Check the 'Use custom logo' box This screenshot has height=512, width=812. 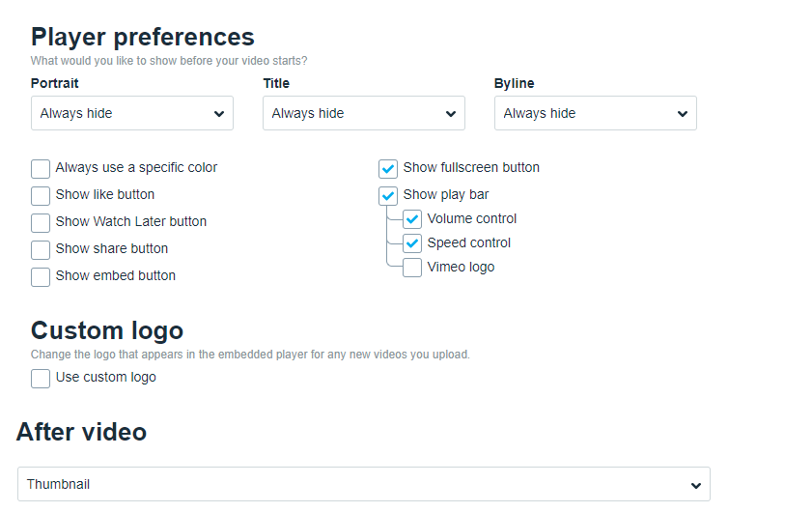[41, 379]
